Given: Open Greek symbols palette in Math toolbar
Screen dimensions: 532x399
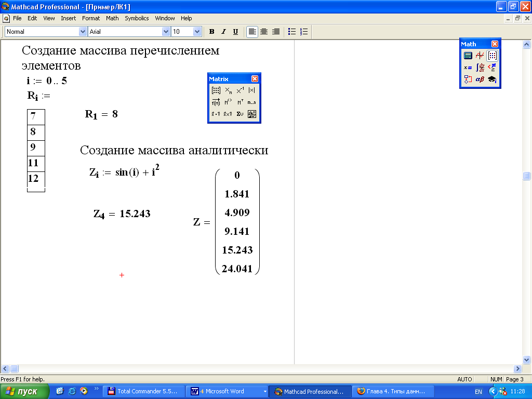Looking at the screenshot, I should (480, 79).
